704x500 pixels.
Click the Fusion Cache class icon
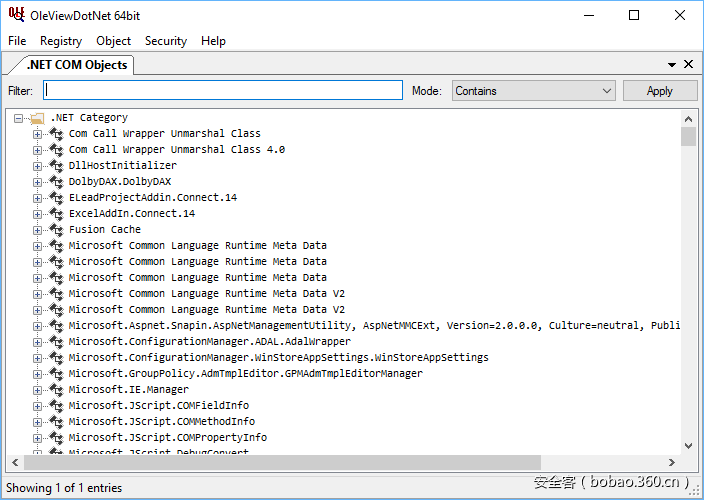[x=56, y=230]
